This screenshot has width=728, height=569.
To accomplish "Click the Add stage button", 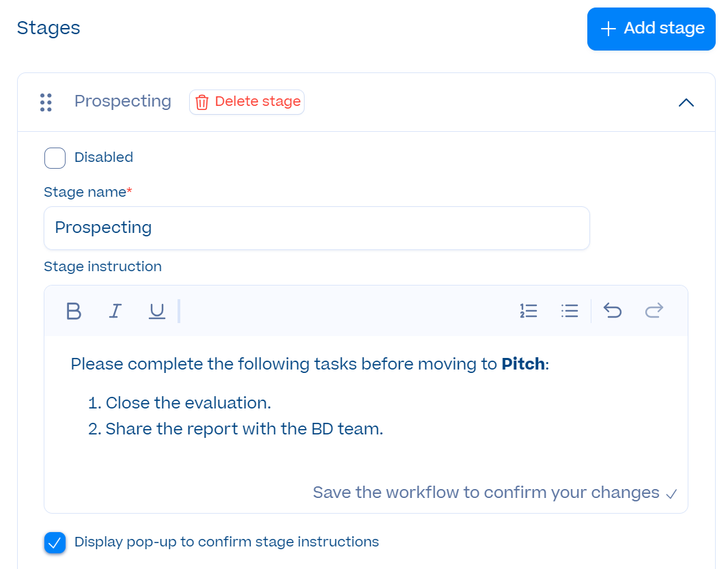I will [651, 29].
